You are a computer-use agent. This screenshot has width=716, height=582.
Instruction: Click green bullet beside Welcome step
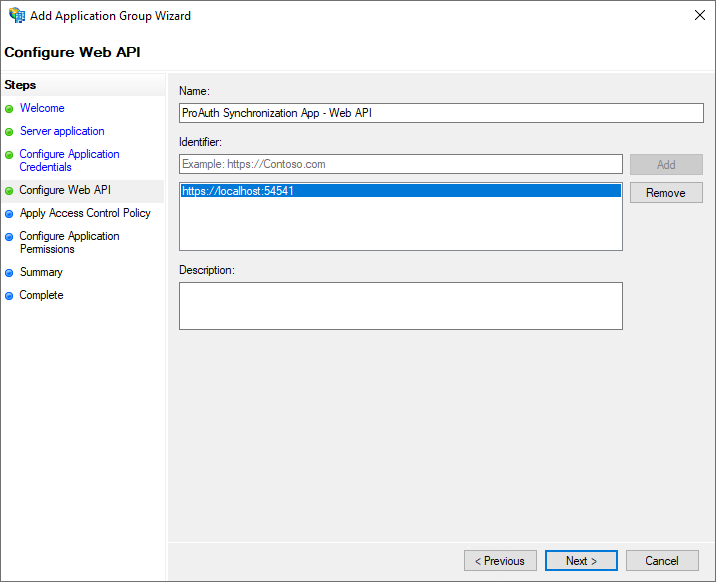(x=9, y=108)
